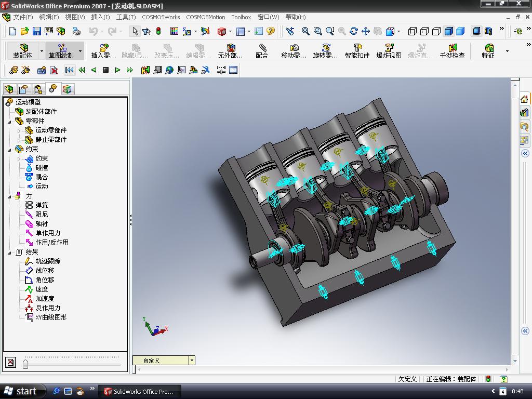The width and height of the screenshot is (532, 399).
Task: Open the Toolbox menu
Action: click(x=241, y=17)
